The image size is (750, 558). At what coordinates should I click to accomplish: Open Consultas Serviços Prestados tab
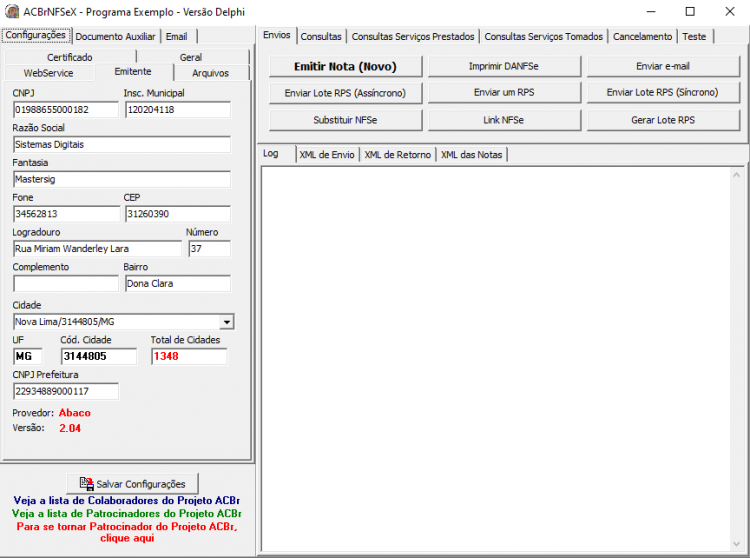413,36
